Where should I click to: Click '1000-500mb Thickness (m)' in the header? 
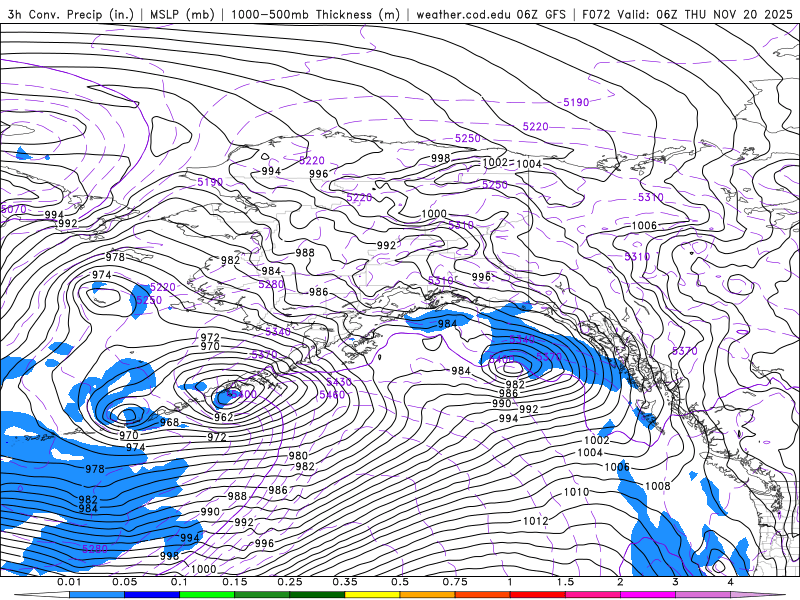[315, 14]
